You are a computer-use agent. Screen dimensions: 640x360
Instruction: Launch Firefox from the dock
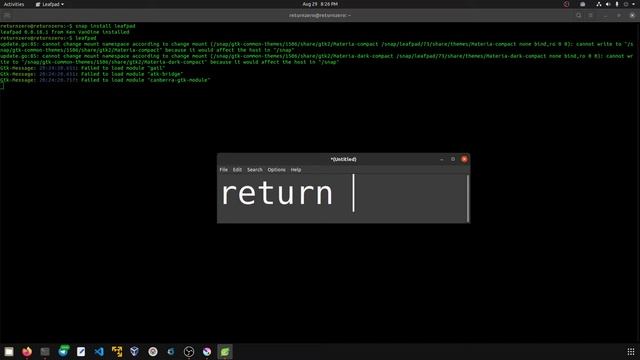[x=27, y=351]
